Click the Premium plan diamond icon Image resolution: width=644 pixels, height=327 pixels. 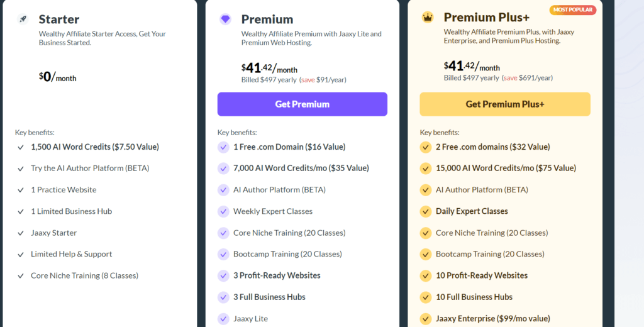tap(225, 19)
